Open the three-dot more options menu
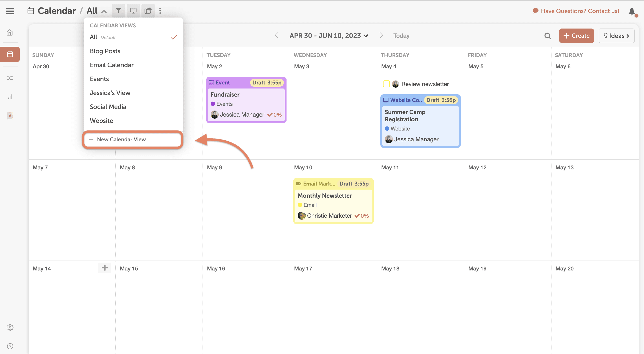 coord(160,11)
